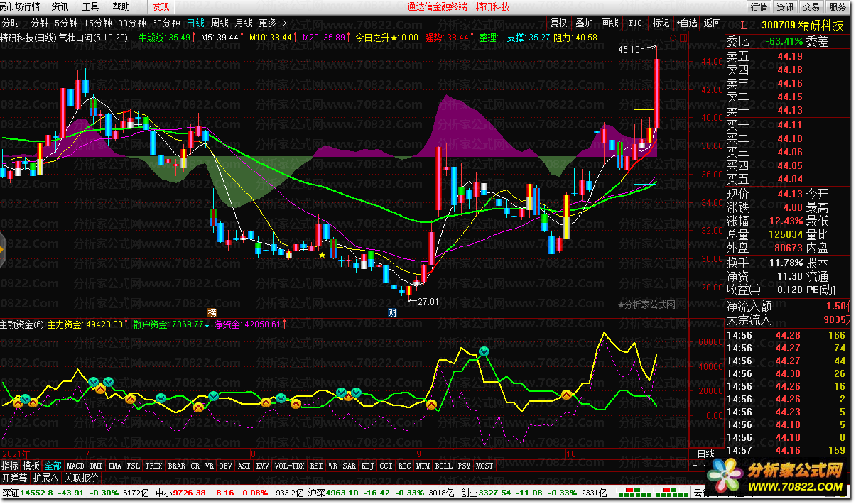Viewport: 856px width, 504px height.
Task: Open the F10 company info
Action: [635, 23]
